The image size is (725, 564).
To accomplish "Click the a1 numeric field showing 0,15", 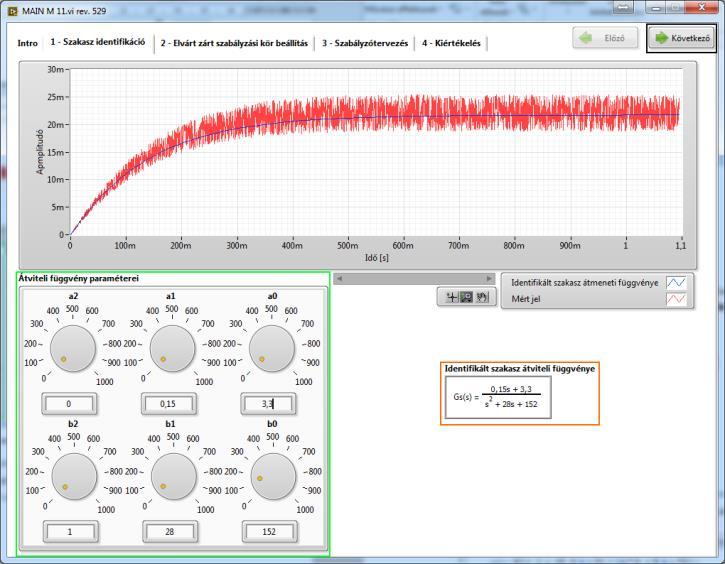I will click(169, 404).
